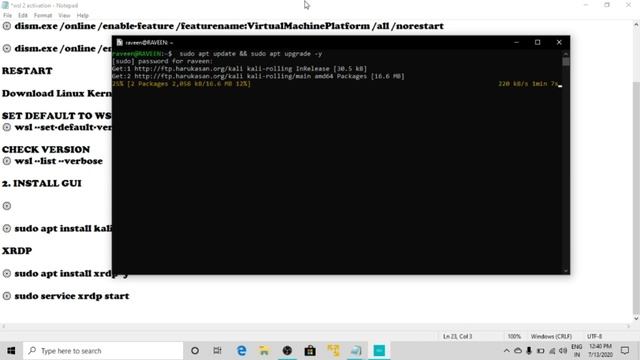Image resolution: width=640 pixels, height=360 pixels.
Task: Click the teal terminal icon on taskbar
Action: click(379, 351)
